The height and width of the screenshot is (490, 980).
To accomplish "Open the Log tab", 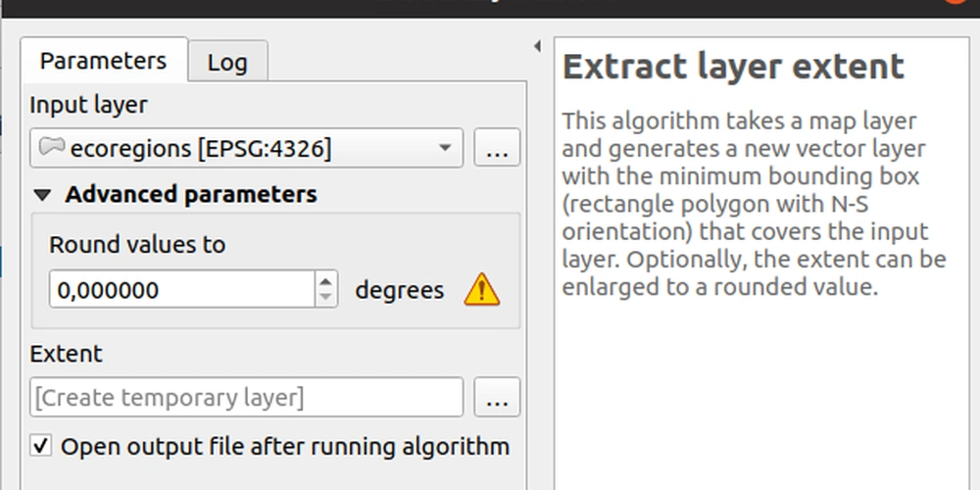I will point(227,64).
